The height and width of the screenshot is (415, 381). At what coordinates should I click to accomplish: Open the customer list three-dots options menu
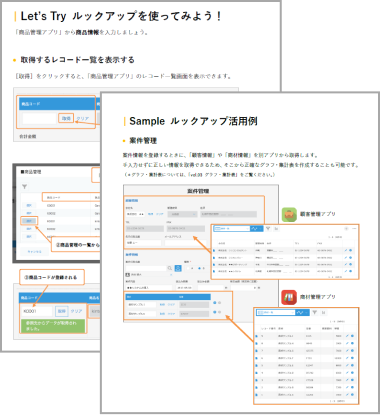354,229
